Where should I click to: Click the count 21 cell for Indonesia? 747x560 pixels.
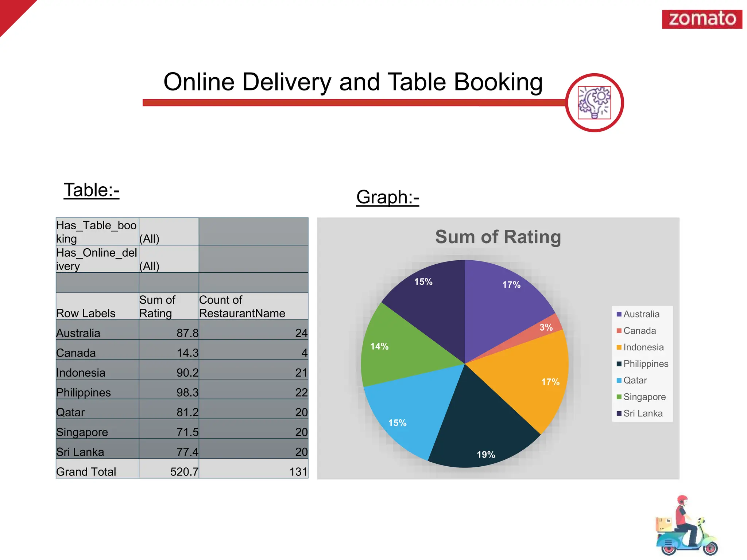253,370
